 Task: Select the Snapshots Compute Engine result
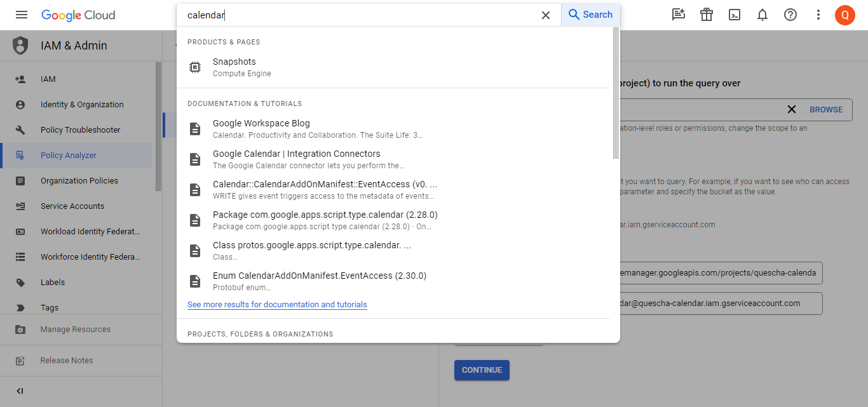[234, 67]
